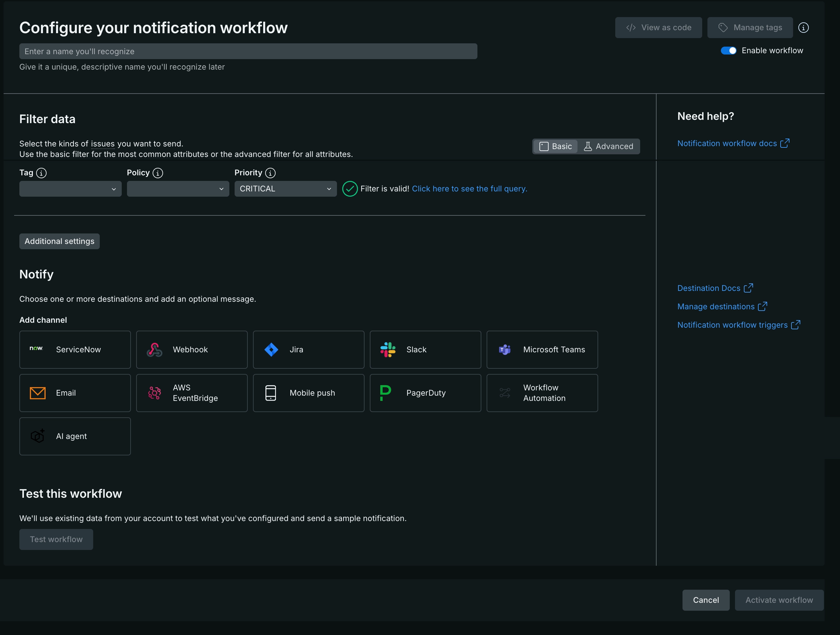
Task: Click the PagerDuty P icon
Action: click(x=385, y=393)
